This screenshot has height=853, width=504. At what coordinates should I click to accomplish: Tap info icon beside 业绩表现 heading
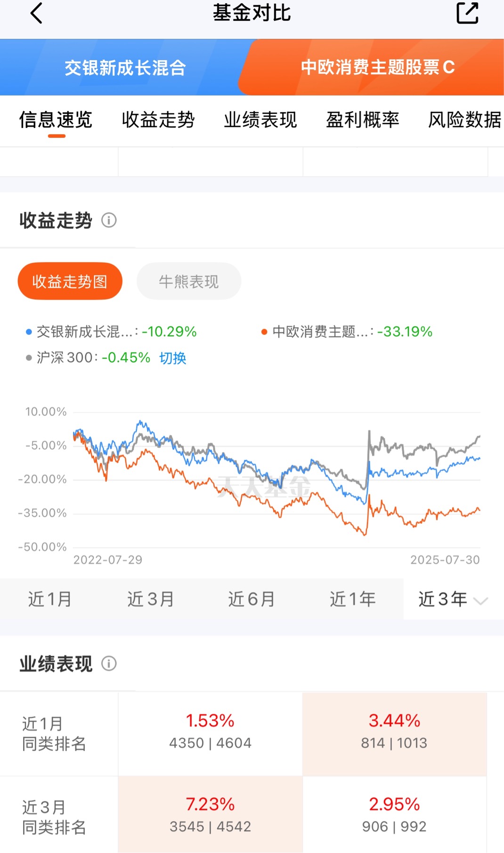[x=109, y=663]
